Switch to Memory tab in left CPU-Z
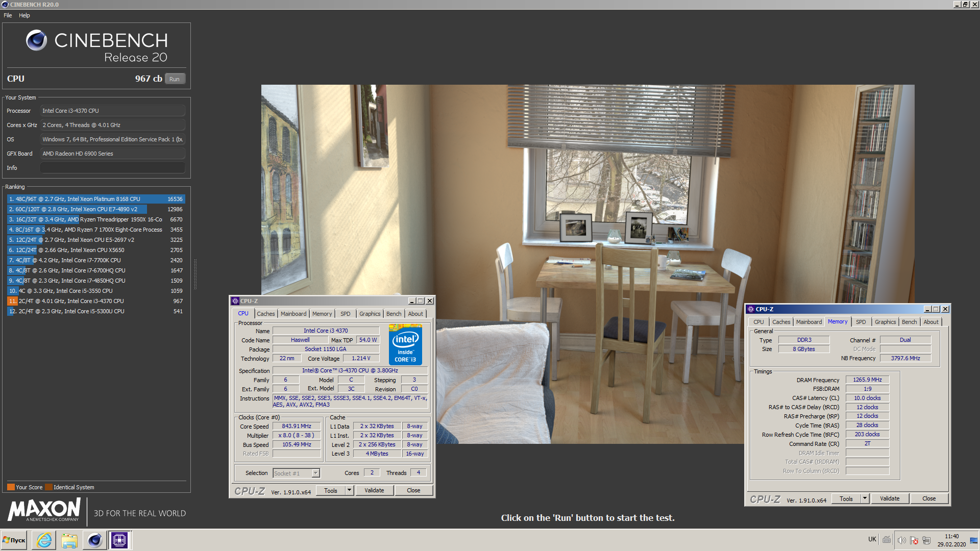The image size is (980, 551). [322, 314]
